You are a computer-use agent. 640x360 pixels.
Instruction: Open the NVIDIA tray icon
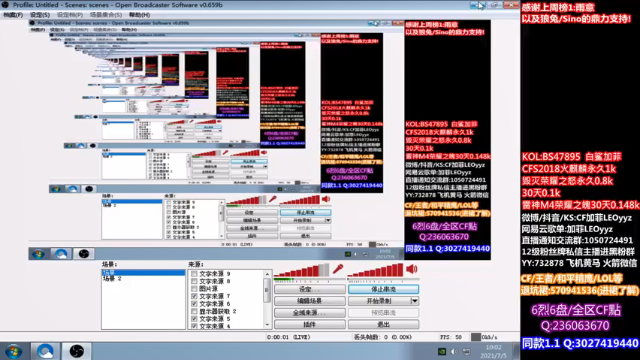tap(442, 351)
